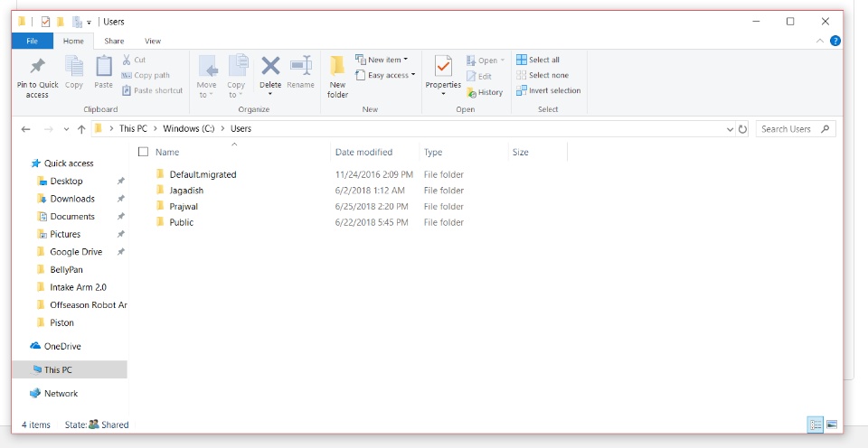The width and height of the screenshot is (868, 448).
Task: Click the Open button in the ribbon
Action: tap(486, 61)
